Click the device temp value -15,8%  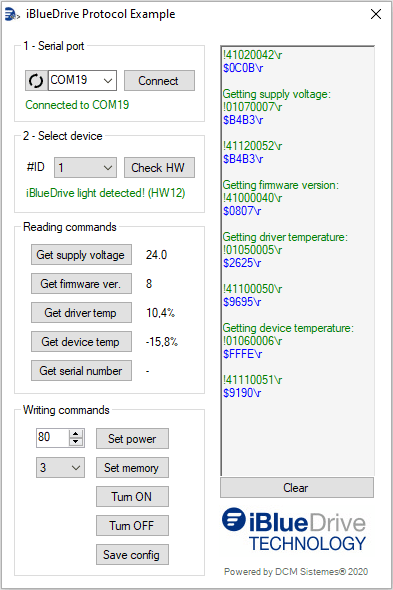162,342
